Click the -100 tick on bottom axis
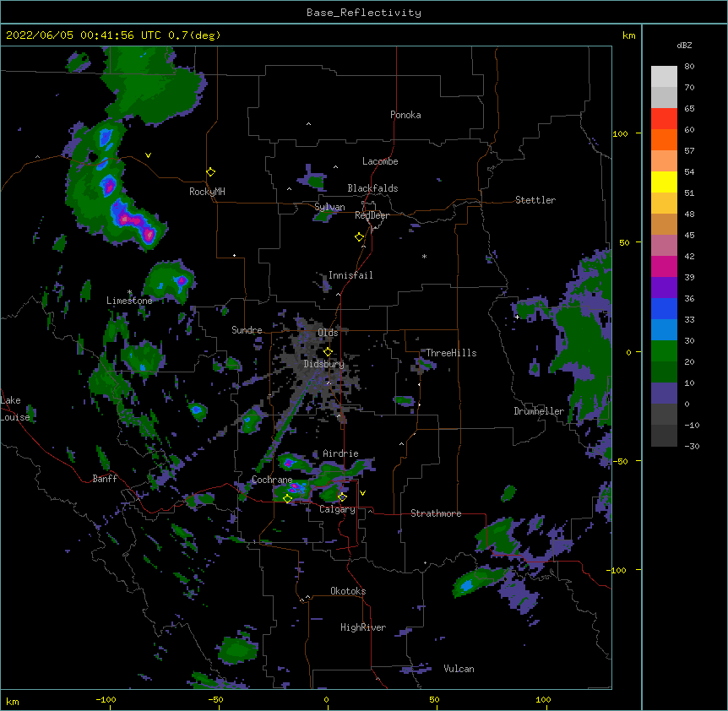Screen dimensions: 728x711 click(x=106, y=699)
